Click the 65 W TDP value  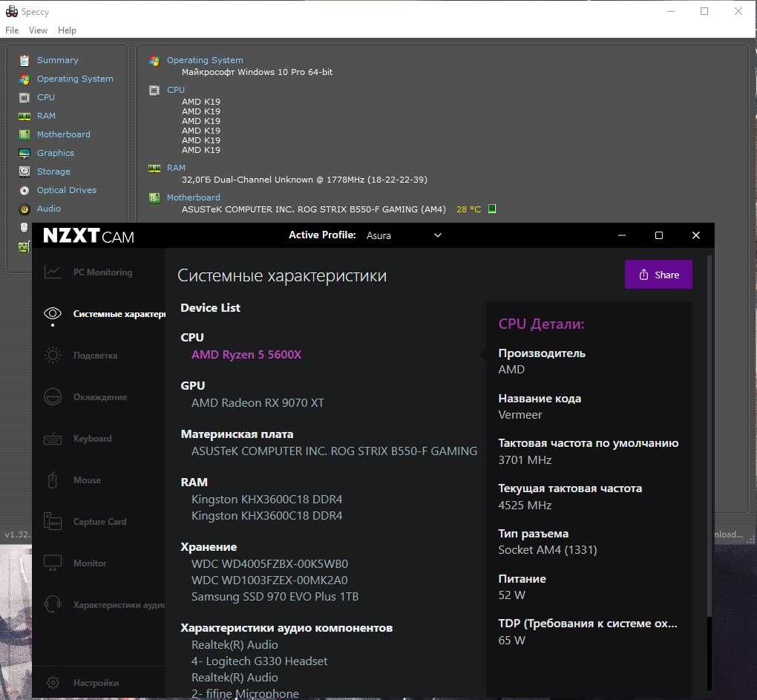[512, 641]
